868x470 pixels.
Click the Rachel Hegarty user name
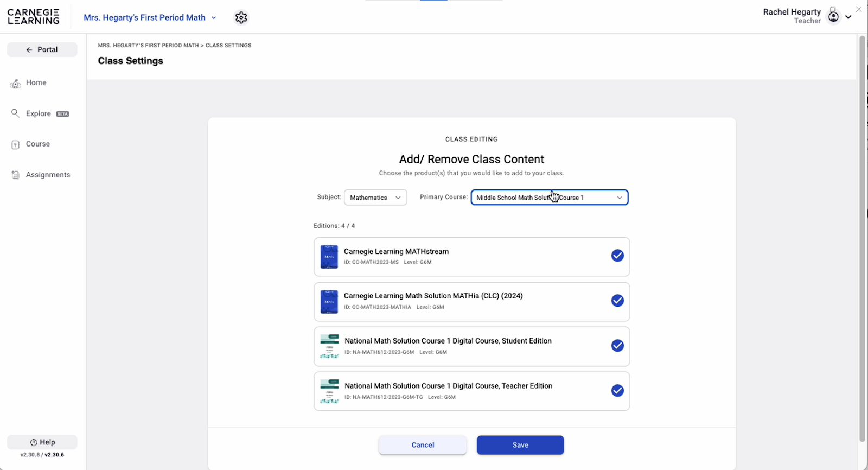click(792, 12)
